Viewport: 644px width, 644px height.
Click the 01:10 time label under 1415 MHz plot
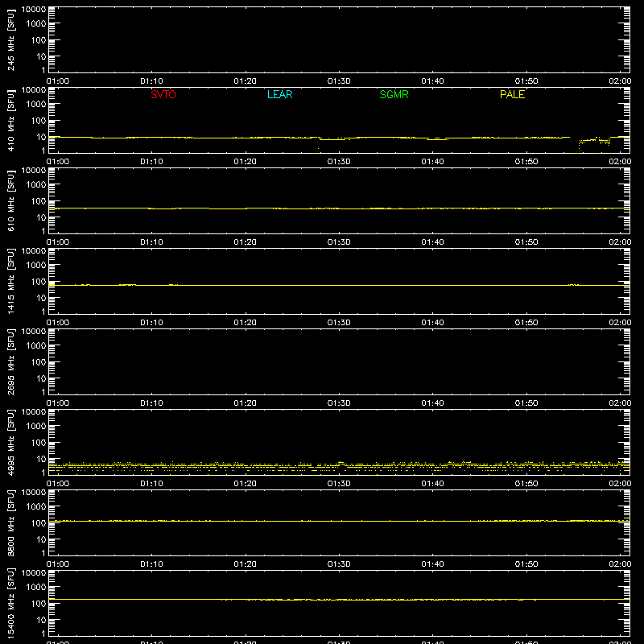[x=151, y=323]
